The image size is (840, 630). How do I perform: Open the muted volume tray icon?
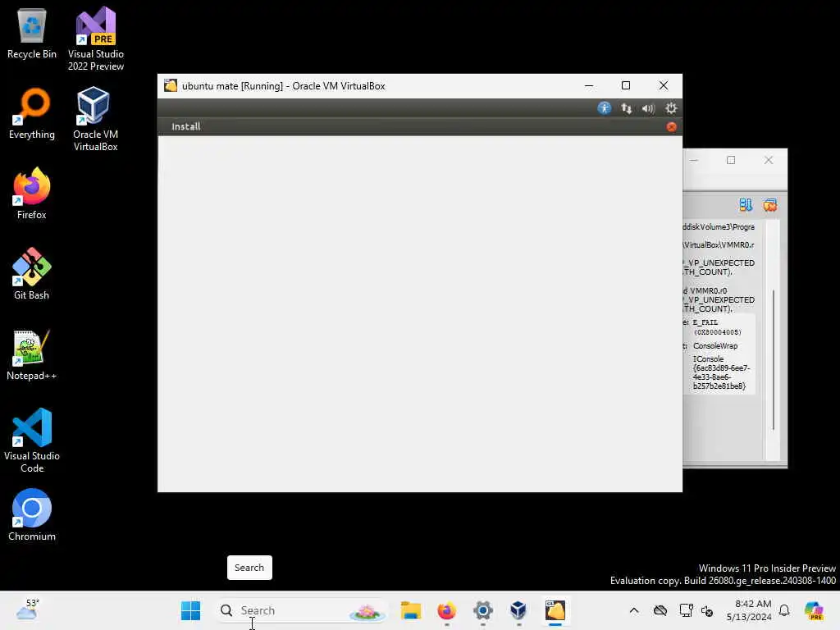tap(707, 610)
